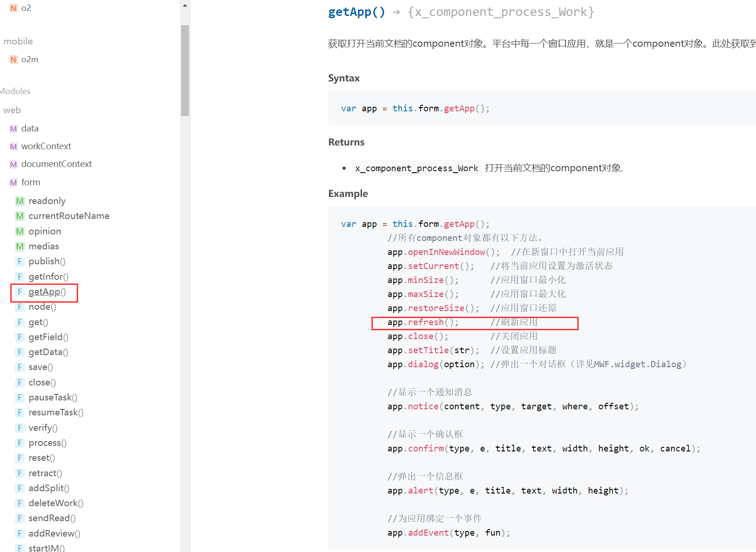Click the F icon beside sendRead()
The width and height of the screenshot is (756, 552).
click(20, 518)
